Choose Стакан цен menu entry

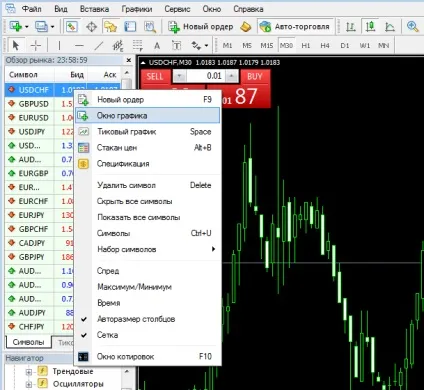click(x=148, y=148)
